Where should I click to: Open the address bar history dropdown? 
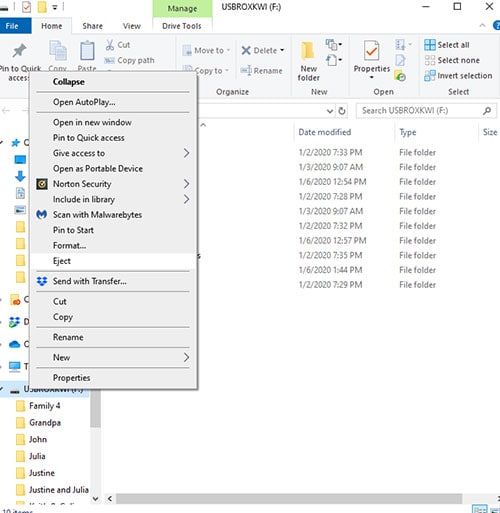pos(330,111)
